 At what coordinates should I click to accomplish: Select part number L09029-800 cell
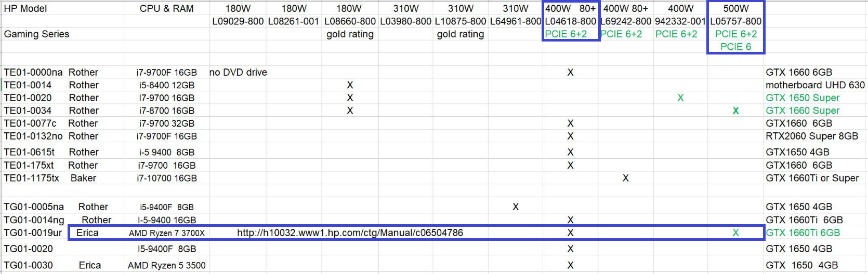[x=238, y=21]
